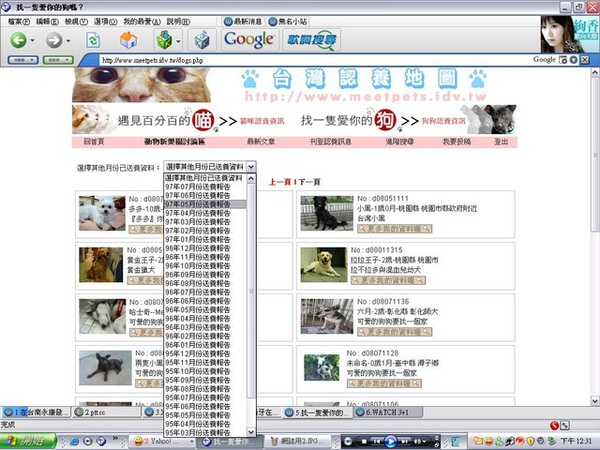Image resolution: width=600 pixels, height=450 pixels.
Task: Click the green cube toolbar icon
Action: click(x=165, y=40)
